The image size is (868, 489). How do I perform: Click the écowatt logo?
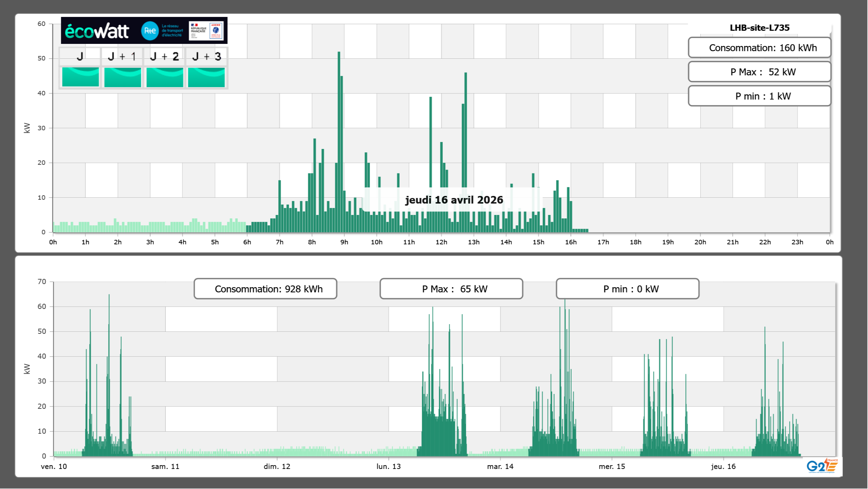[x=97, y=31]
